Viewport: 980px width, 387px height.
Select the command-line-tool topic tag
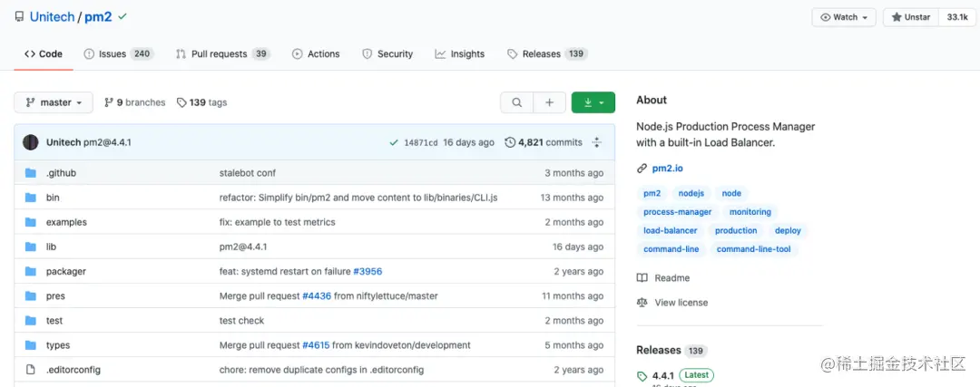753,249
